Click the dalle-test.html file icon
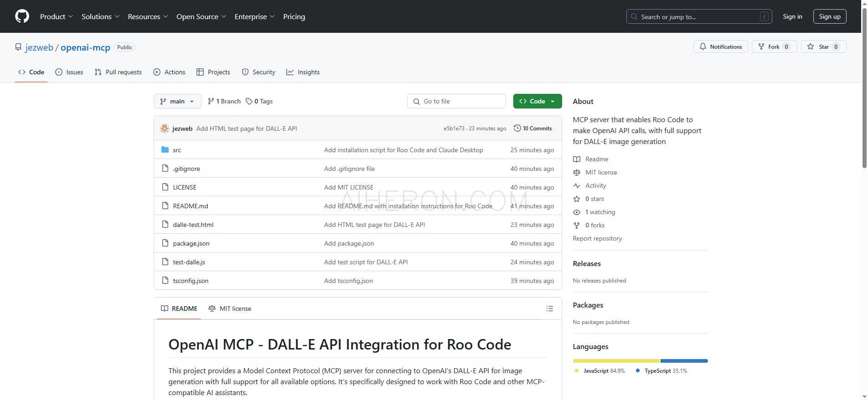868x401 pixels. point(165,225)
